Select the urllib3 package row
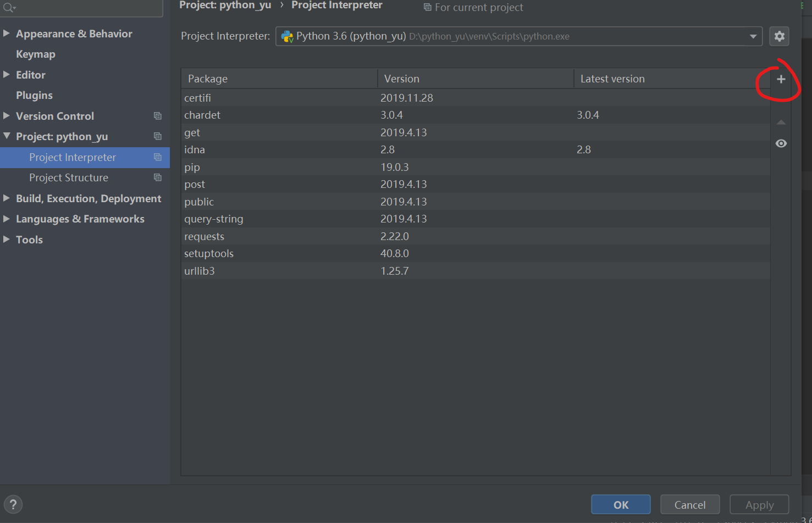 (x=476, y=271)
